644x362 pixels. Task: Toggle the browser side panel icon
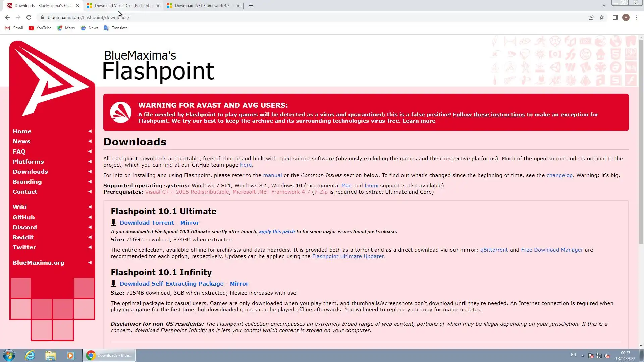point(615,17)
